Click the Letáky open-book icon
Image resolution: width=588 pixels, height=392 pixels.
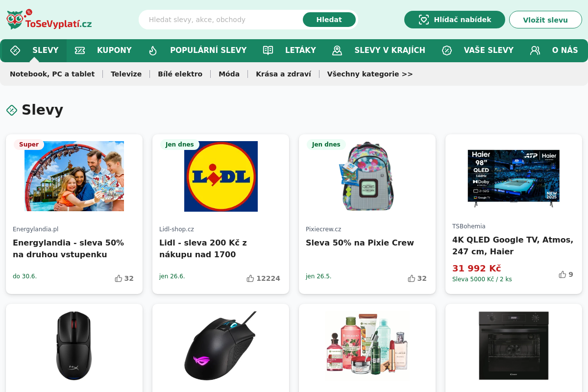[268, 50]
